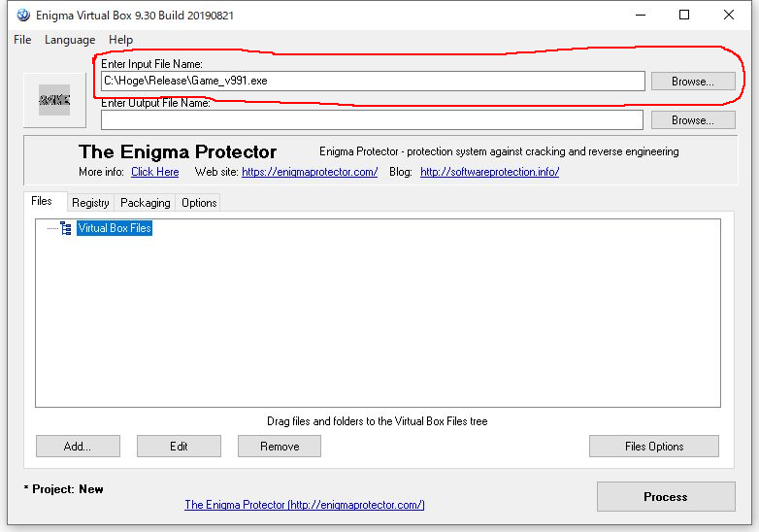Image resolution: width=759 pixels, height=532 pixels.
Task: Open the softwareprotection.info blog link
Action: pyautogui.click(x=489, y=172)
